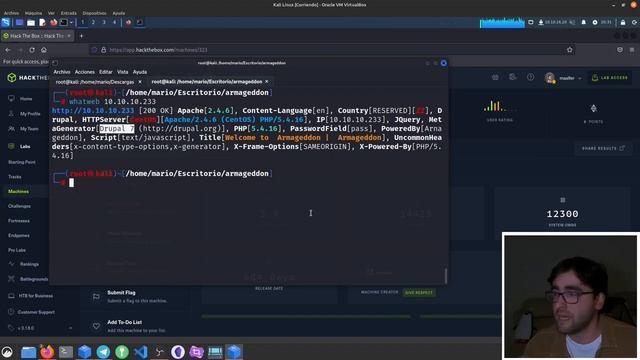This screenshot has height=360, width=640.
Task: Open the terminal Ayuda menu
Action: pos(140,72)
